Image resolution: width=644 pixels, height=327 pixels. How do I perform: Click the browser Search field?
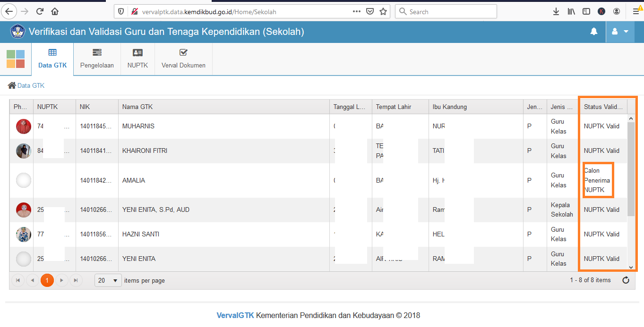coord(446,12)
